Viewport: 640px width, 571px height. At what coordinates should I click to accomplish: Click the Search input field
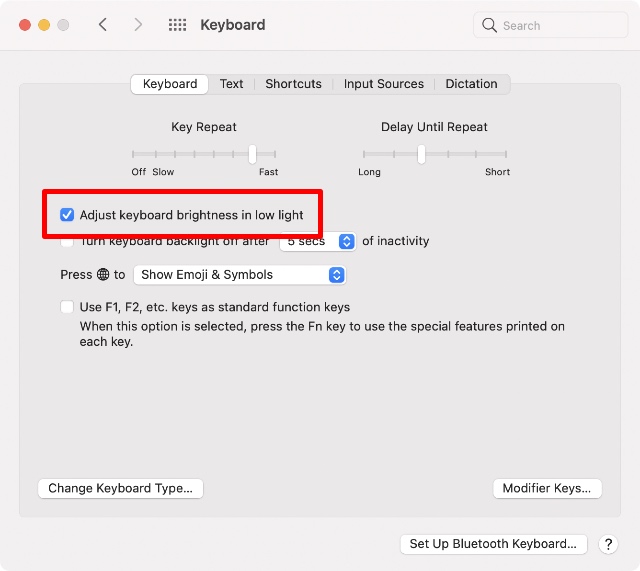560,25
